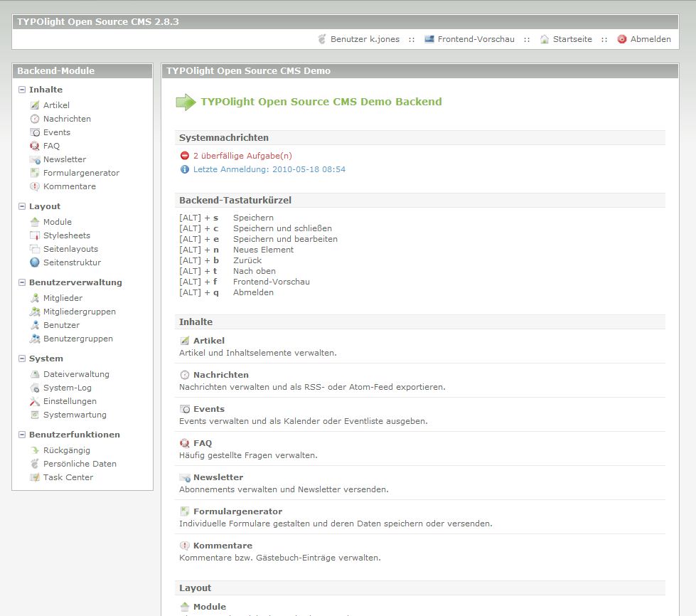Go to Startseite via header link
Viewport: 696px width, 616px height.
coord(572,39)
